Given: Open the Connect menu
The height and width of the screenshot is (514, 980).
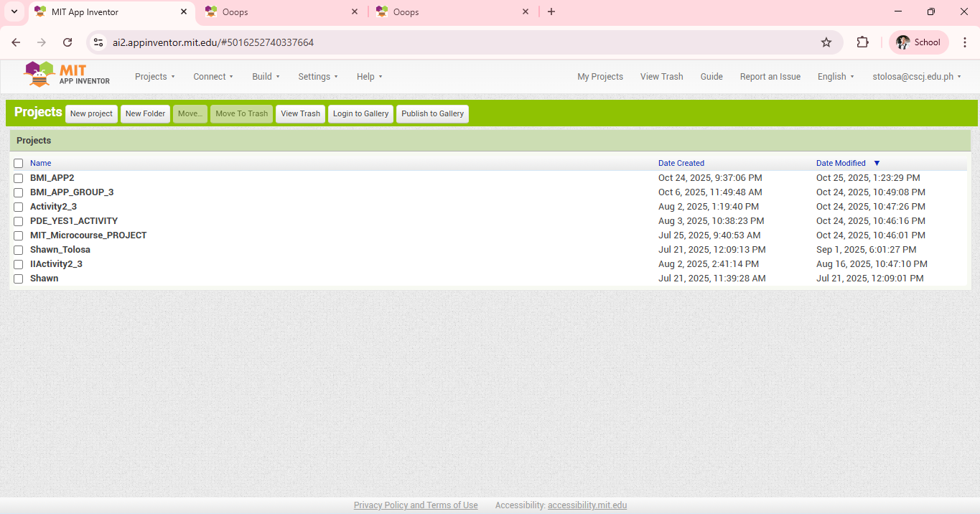Looking at the screenshot, I should coord(213,77).
